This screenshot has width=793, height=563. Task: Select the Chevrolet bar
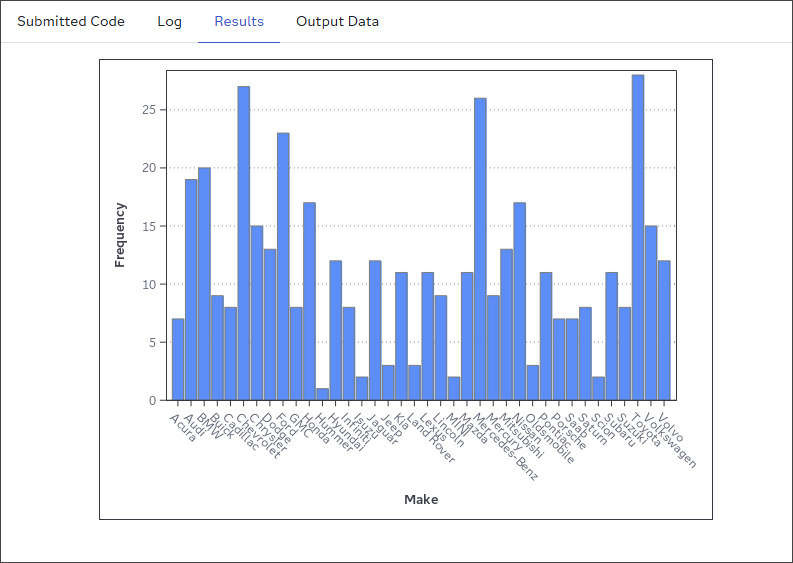coord(244,243)
